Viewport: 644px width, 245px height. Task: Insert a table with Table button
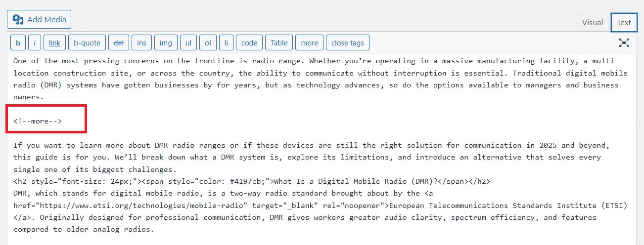(x=279, y=43)
